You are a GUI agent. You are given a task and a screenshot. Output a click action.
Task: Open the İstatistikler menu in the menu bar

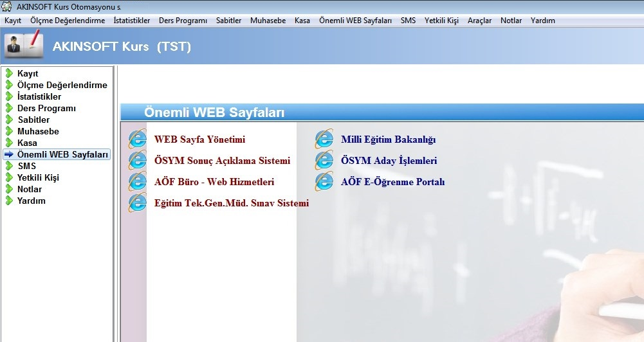[x=132, y=21]
